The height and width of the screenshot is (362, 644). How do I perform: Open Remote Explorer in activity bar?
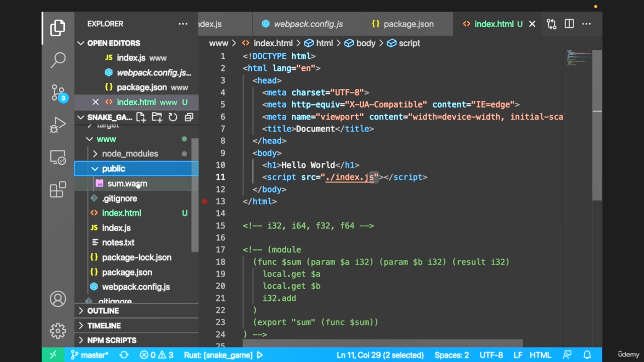58,157
